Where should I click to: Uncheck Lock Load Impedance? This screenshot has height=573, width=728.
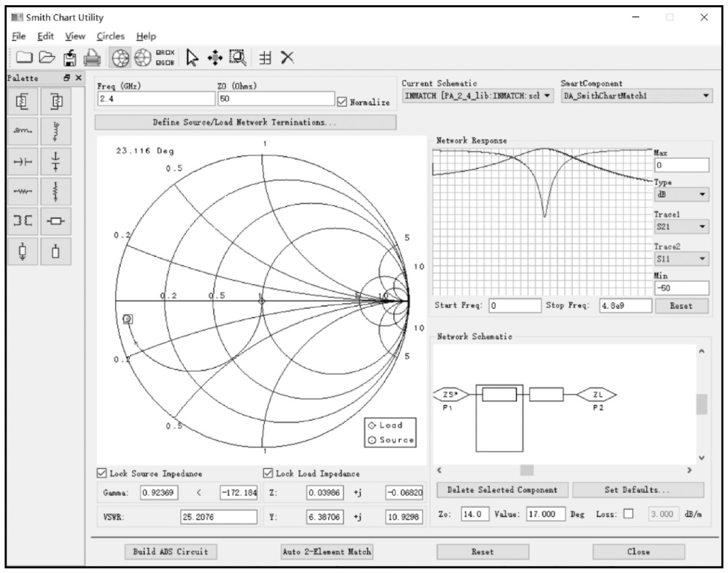tap(268, 473)
